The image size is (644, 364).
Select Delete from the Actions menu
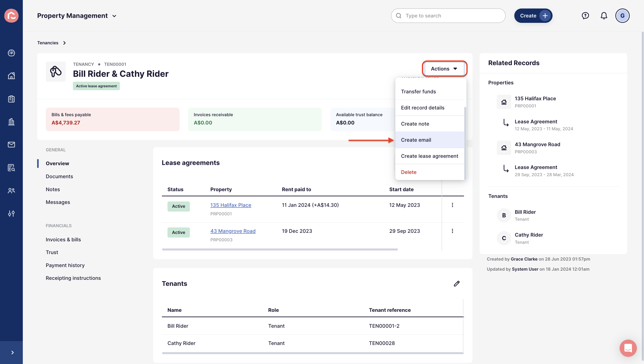pyautogui.click(x=430, y=172)
